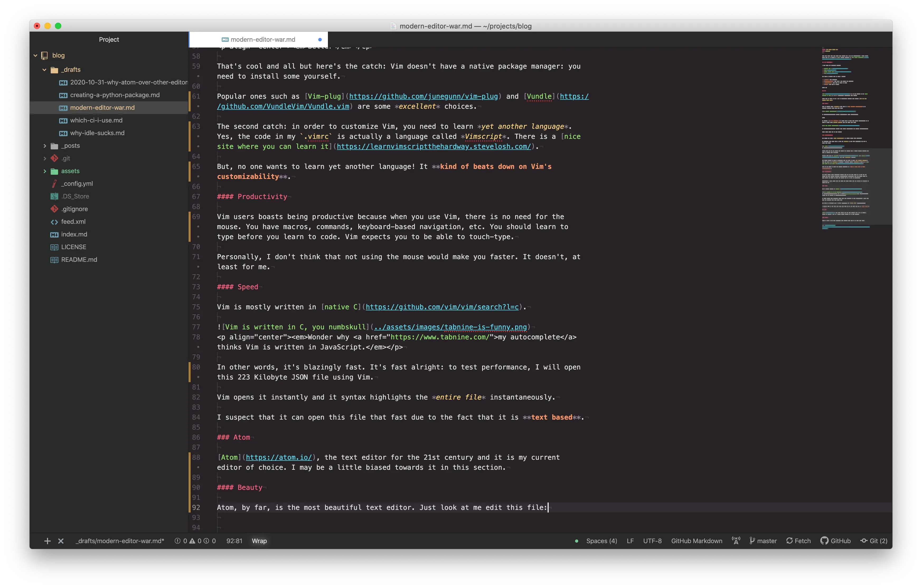Click the Git branch icon next to master
Viewport: 922px width, 588px height.
click(x=753, y=541)
